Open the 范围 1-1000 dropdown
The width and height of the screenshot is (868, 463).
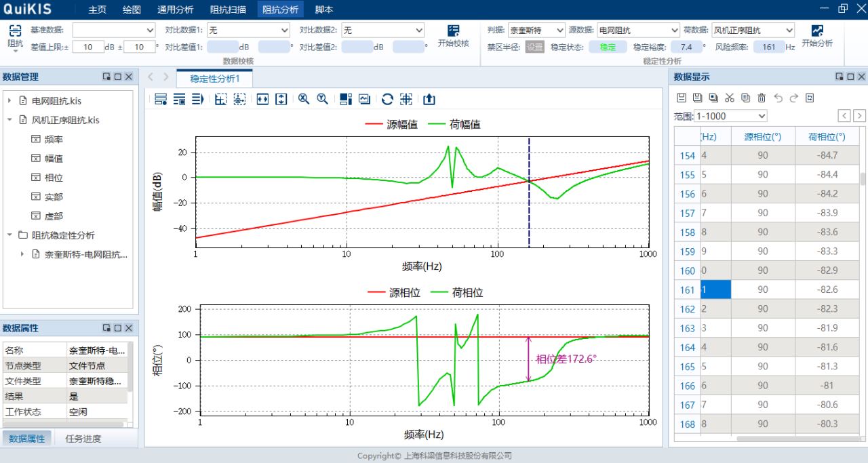(730, 116)
